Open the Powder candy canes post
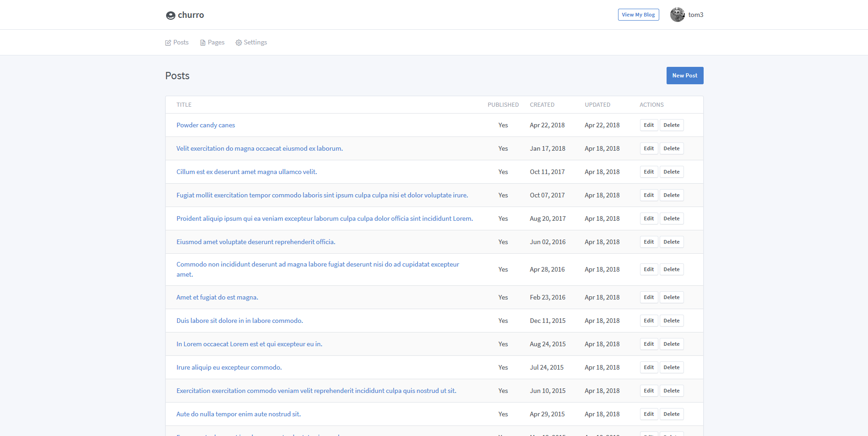Screen dimensions: 868x436 pyautogui.click(x=206, y=125)
